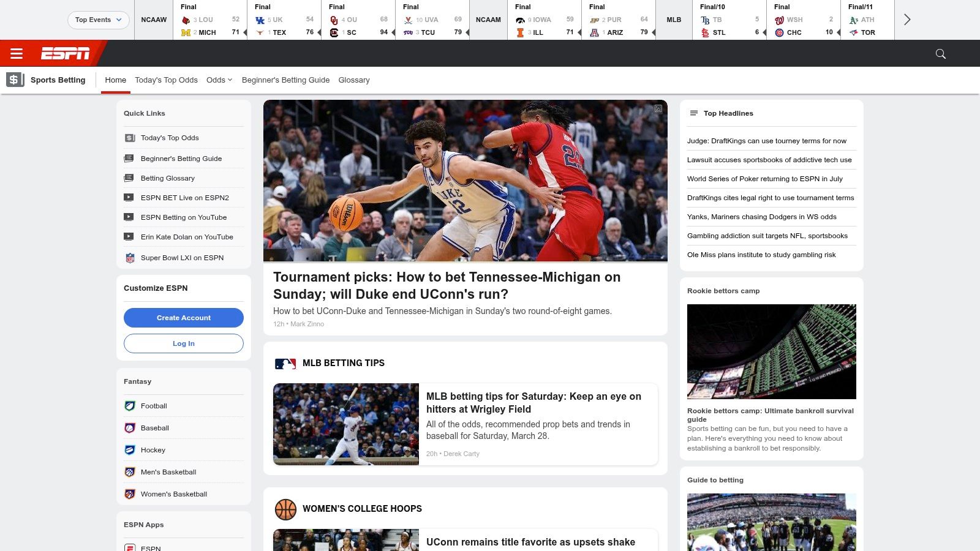Select the Fantasy Baseball icon
The image size is (980, 551).
(130, 428)
